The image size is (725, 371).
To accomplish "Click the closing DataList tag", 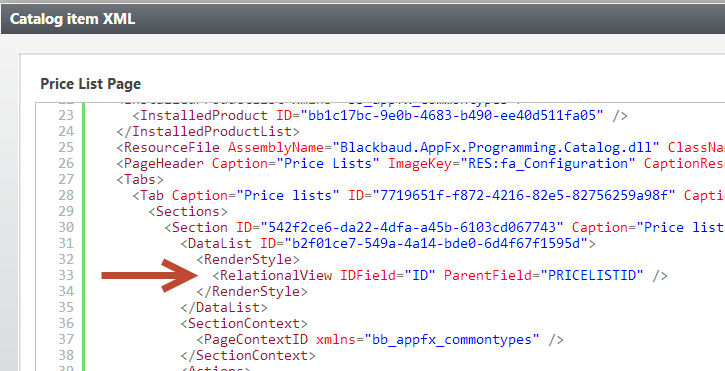I will 224,307.
